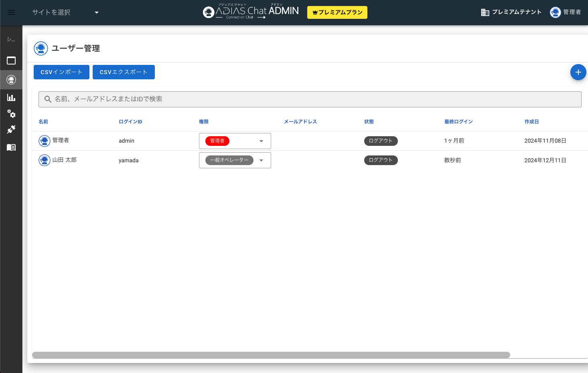588x373 pixels.
Task: Sort by the 作成日 column header
Action: 531,122
